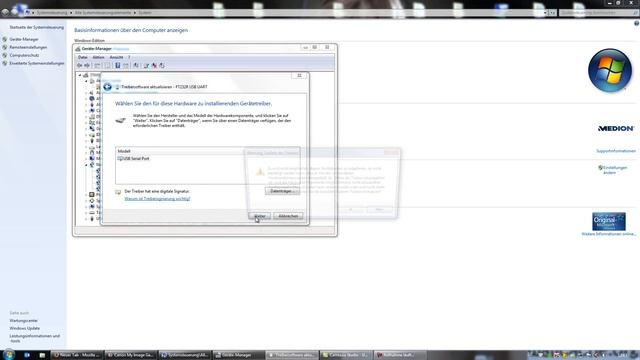Open 'Warum ist Treibersignierung wichtig?' link

(x=157, y=199)
